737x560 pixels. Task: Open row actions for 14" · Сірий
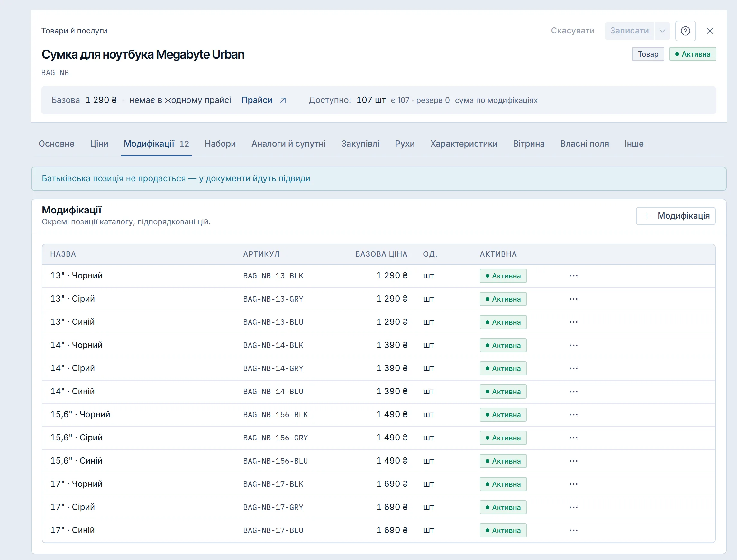point(573,368)
